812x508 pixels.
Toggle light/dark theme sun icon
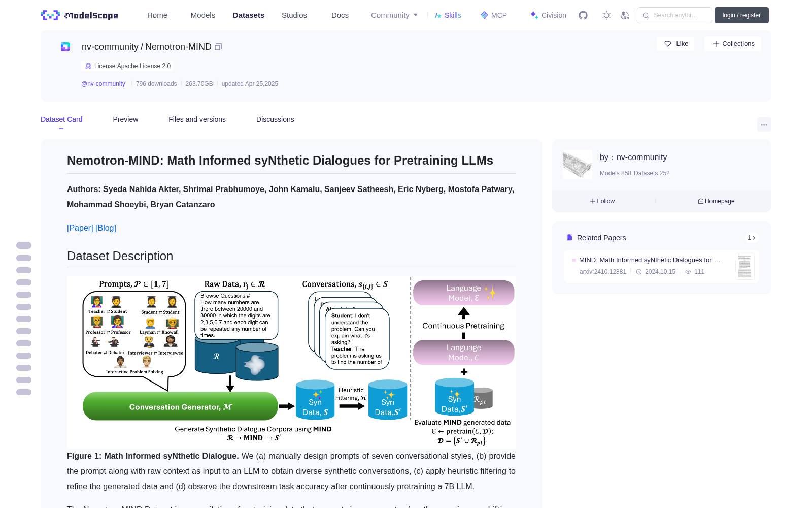(606, 15)
